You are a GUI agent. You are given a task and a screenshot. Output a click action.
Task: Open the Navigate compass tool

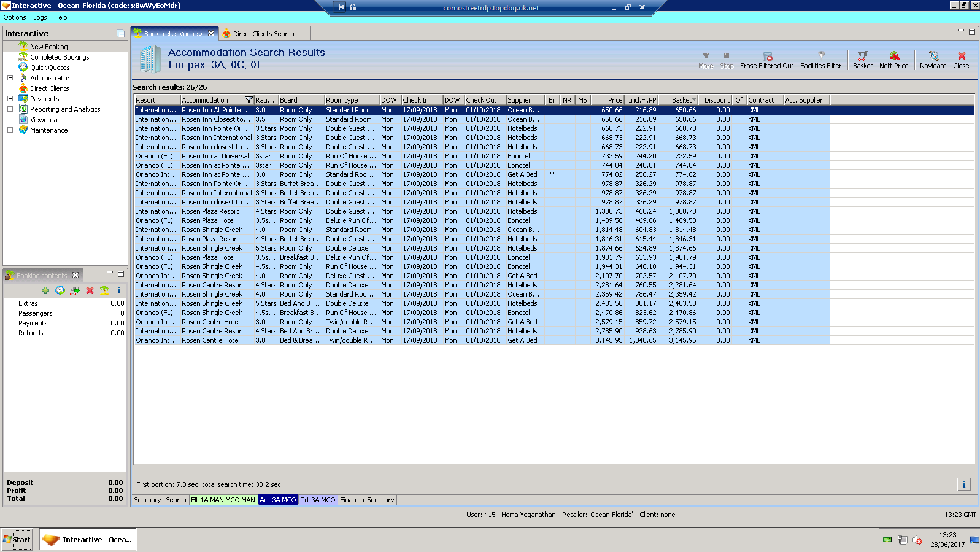click(933, 60)
